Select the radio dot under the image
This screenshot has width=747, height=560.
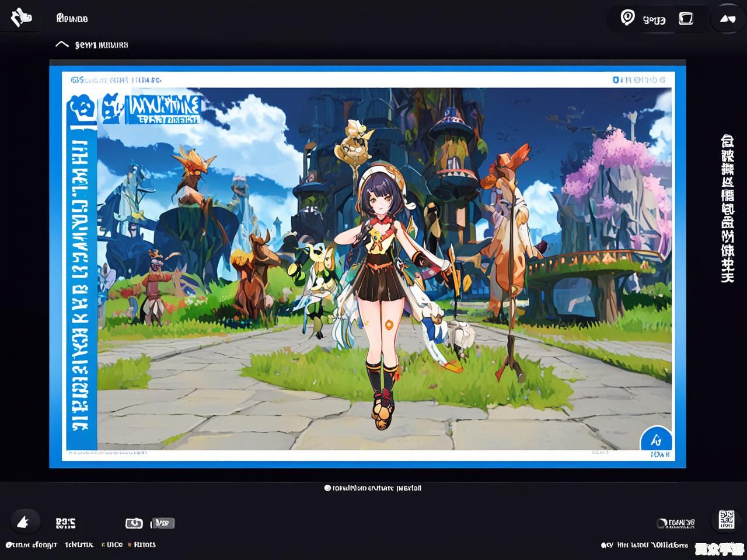tap(327, 488)
